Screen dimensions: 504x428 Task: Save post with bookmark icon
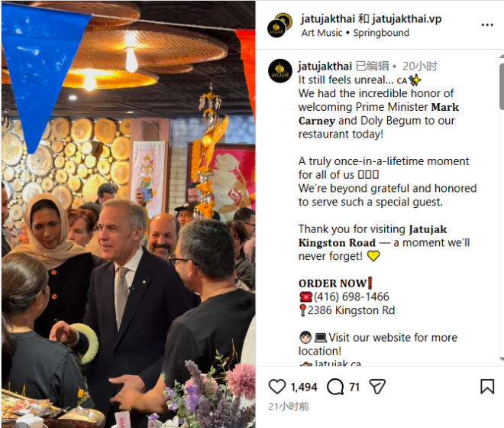tap(487, 387)
